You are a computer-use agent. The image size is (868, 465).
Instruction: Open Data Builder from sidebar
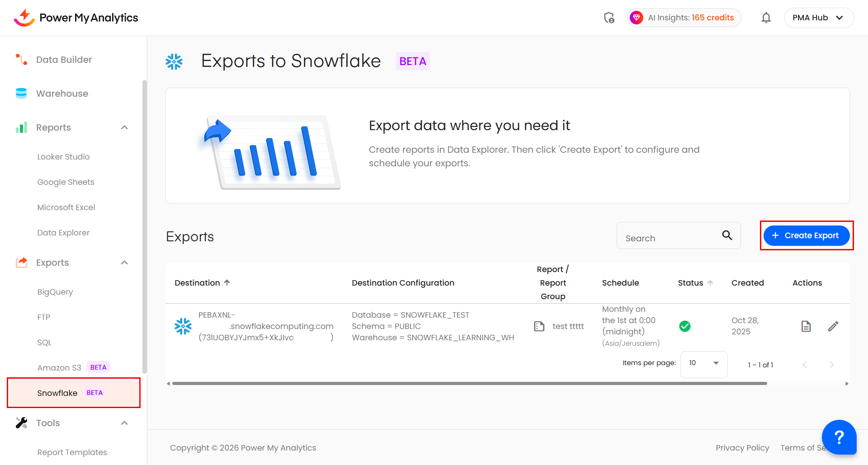[64, 60]
